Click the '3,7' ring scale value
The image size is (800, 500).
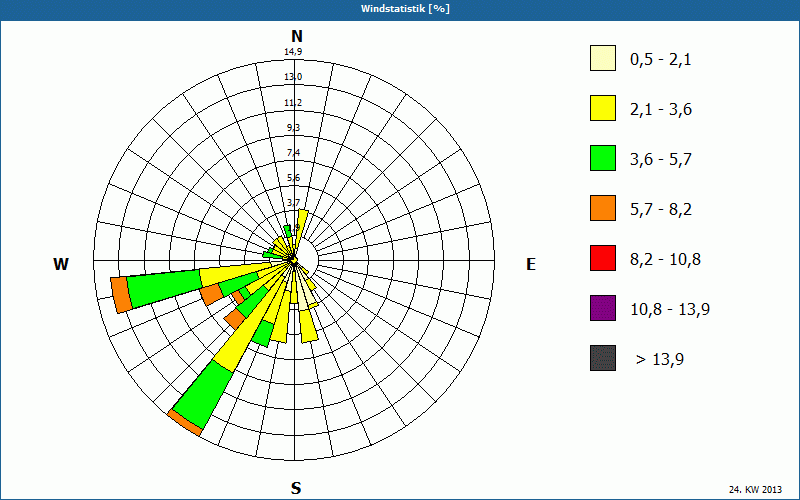[x=293, y=203]
